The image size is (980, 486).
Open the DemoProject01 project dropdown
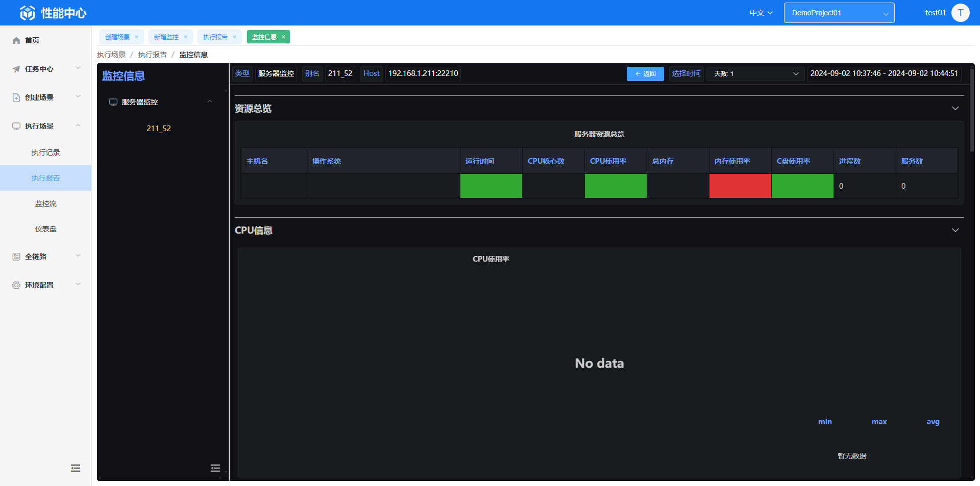coord(839,13)
